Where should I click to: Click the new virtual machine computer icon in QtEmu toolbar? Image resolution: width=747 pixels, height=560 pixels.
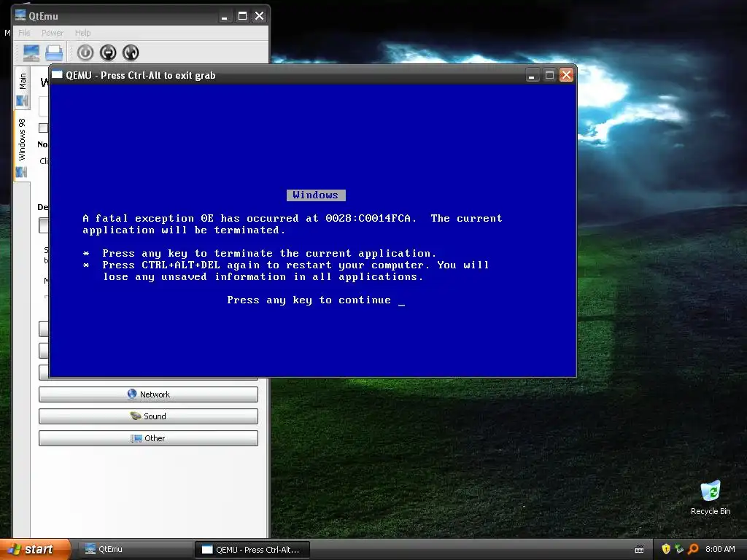[x=31, y=52]
